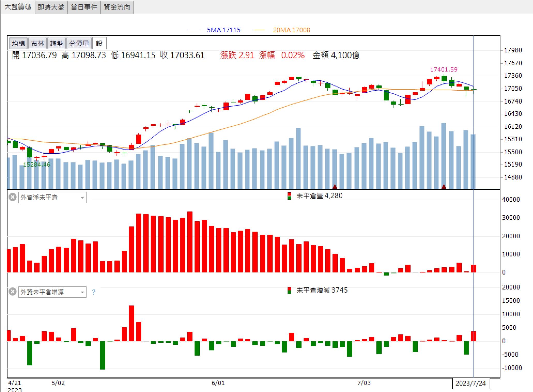This screenshot has height=392, width=533.
Task: Click the 漲幅 0.02% change value
Action: pyautogui.click(x=282, y=55)
